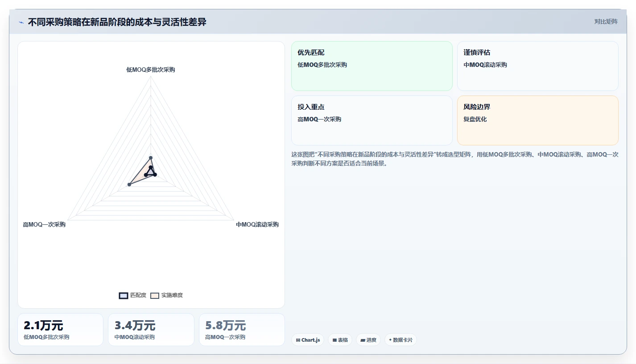Image resolution: width=636 pixels, height=364 pixels.
Task: Select the 投入重点 card
Action: click(372, 120)
